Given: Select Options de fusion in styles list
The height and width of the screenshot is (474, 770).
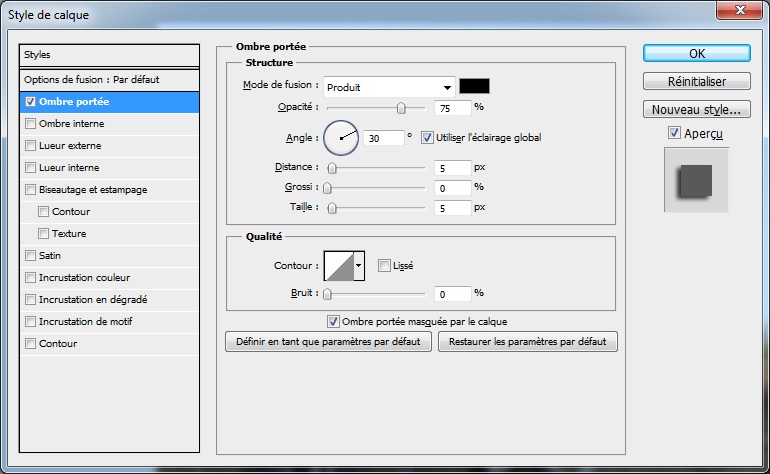Looking at the screenshot, I should (92, 79).
